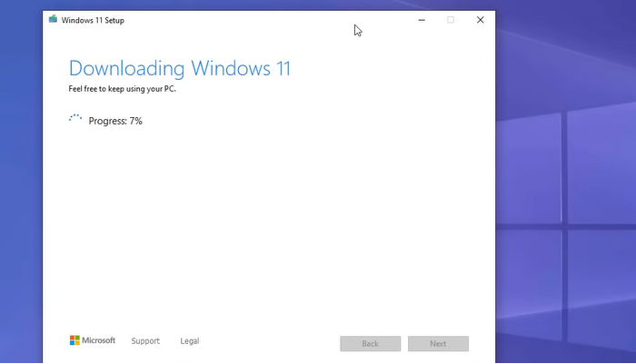Minimize the Windows 11 Setup window
Viewport: 636px width, 364px height.
(x=421, y=20)
